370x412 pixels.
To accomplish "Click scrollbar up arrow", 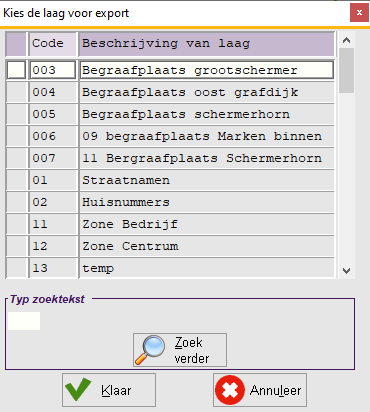I will coord(347,40).
